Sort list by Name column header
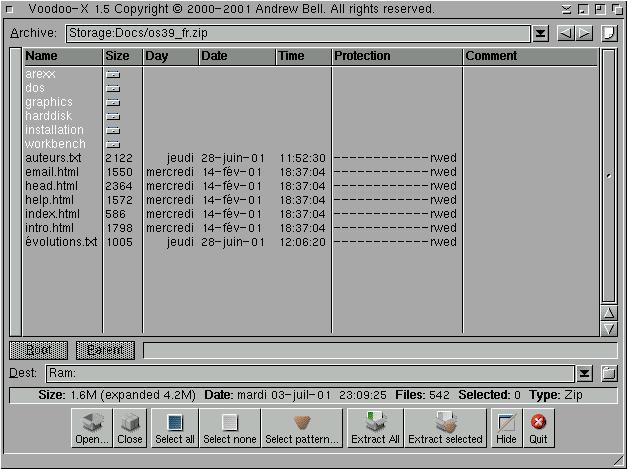627x469 pixels. [63, 56]
